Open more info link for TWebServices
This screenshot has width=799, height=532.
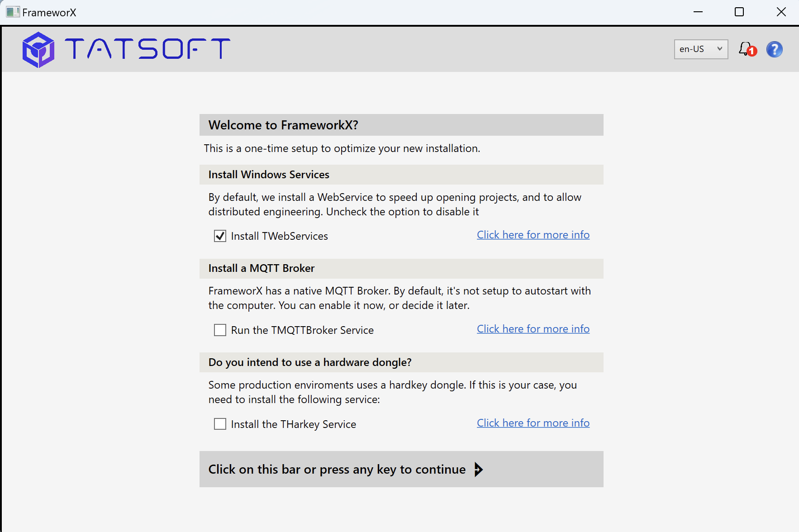pyautogui.click(x=533, y=235)
